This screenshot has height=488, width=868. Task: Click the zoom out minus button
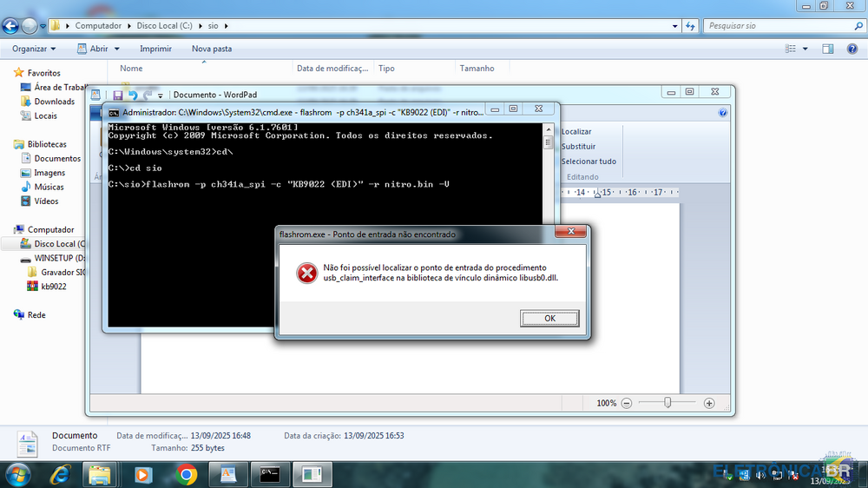coord(628,403)
